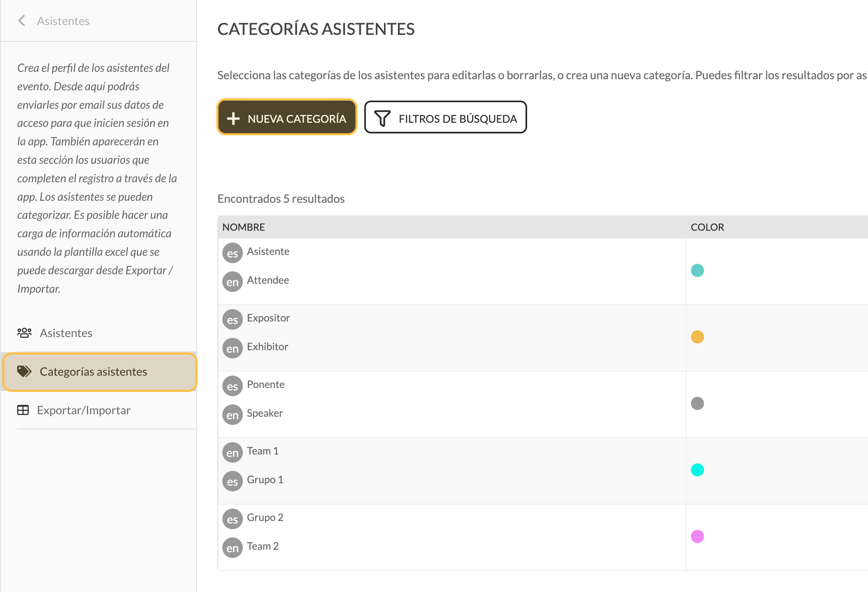Click the tag icon for Categorías asistentes
Screen dimensions: 868x592
[24, 371]
